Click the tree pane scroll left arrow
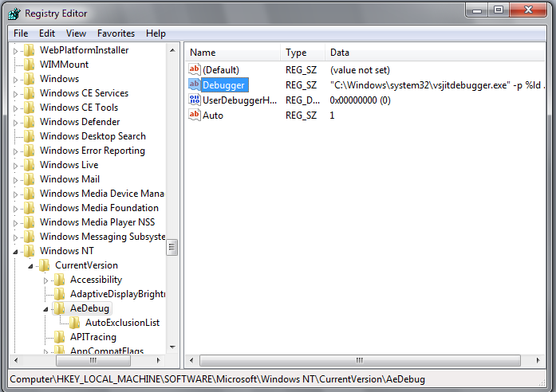 [16, 360]
